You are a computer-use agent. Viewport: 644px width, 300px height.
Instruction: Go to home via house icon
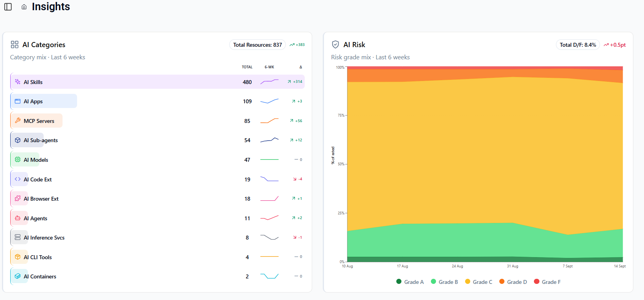coord(24,7)
